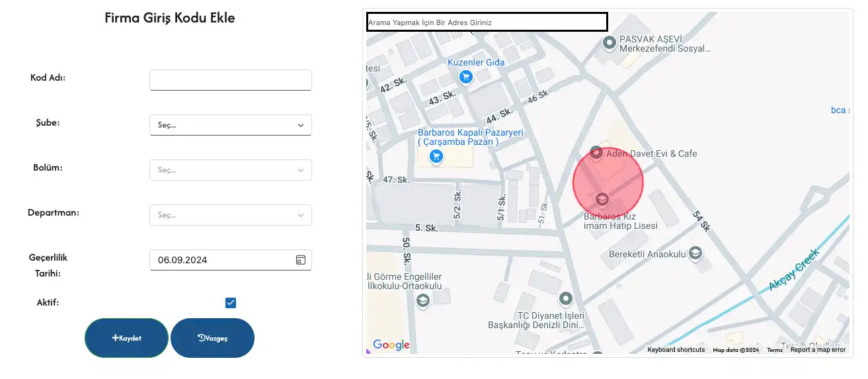Click the map address search box
The image size is (868, 379).
tap(487, 22)
